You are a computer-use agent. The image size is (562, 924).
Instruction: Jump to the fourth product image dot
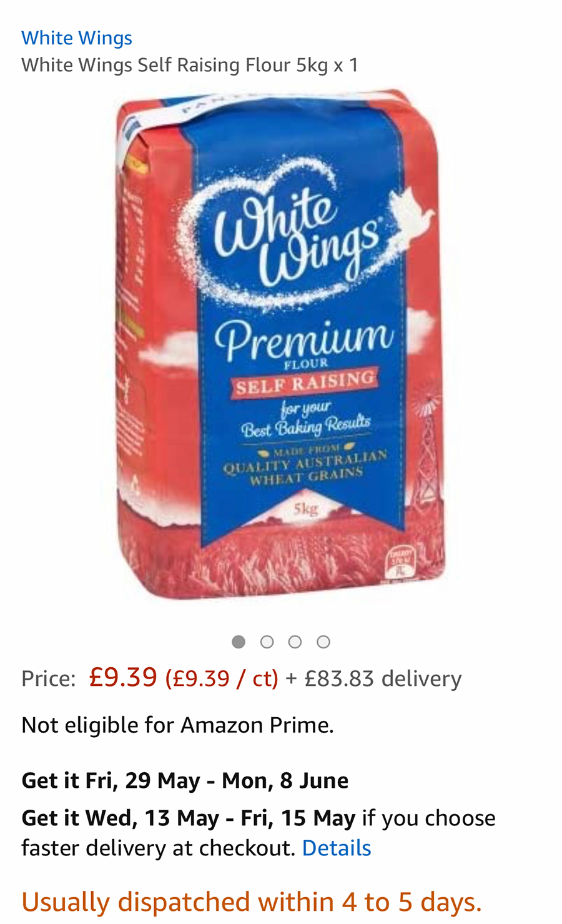323,642
